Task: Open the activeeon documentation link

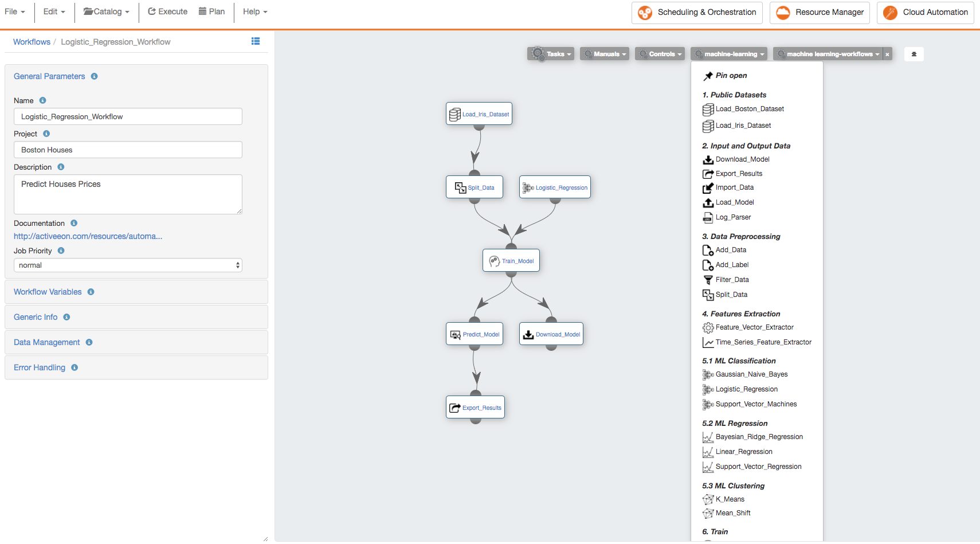Action: click(x=88, y=236)
